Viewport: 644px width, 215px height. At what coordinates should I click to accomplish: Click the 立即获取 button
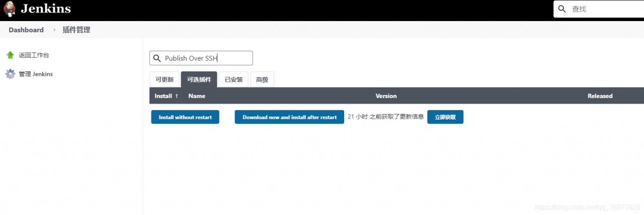point(445,117)
